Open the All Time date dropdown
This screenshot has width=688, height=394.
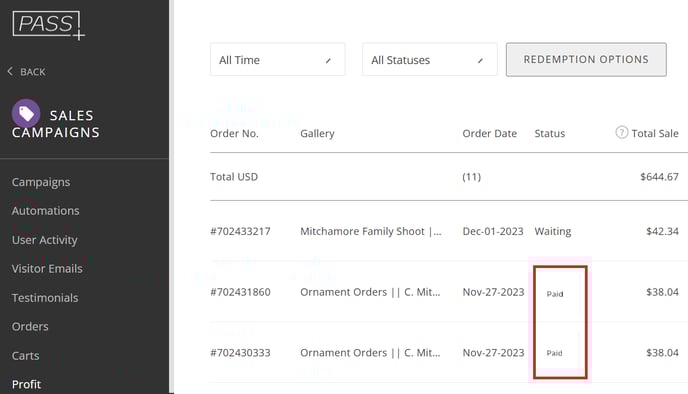coord(277,60)
